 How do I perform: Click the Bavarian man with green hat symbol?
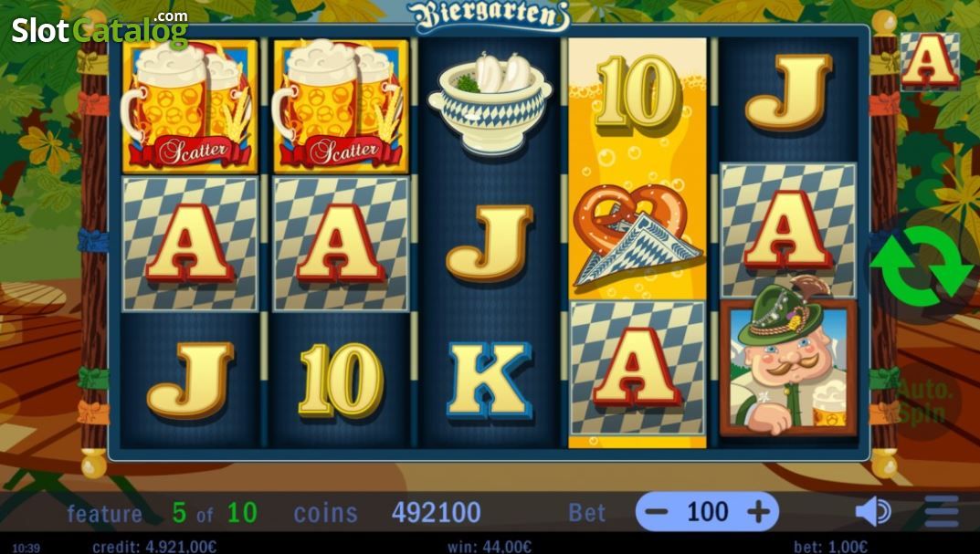(788, 367)
